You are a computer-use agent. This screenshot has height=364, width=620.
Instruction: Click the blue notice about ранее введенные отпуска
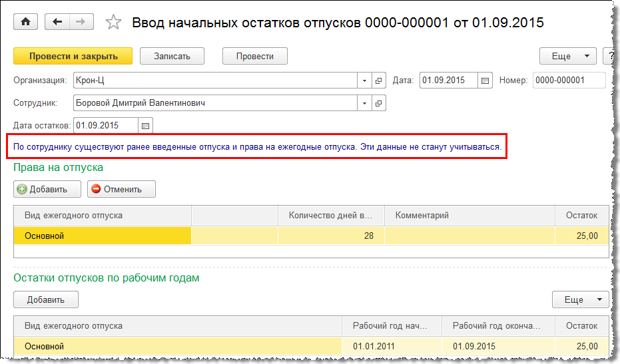[258, 147]
